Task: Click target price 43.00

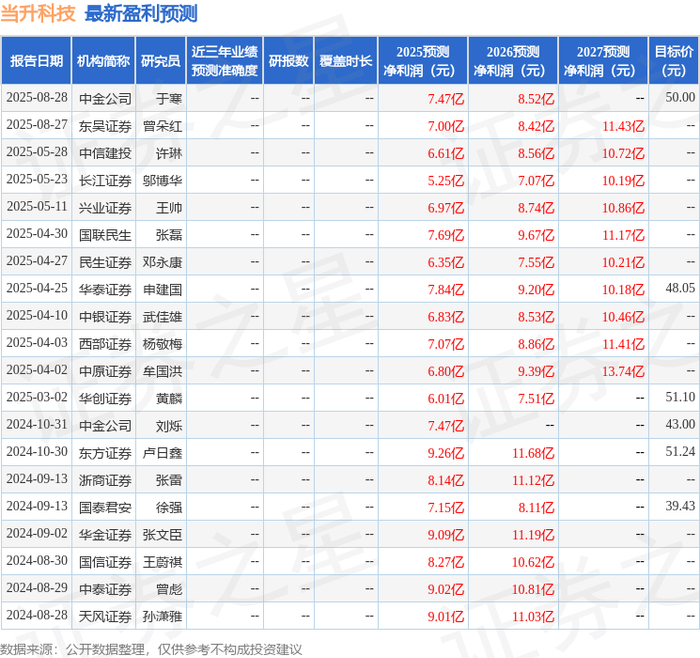Action: 680,425
